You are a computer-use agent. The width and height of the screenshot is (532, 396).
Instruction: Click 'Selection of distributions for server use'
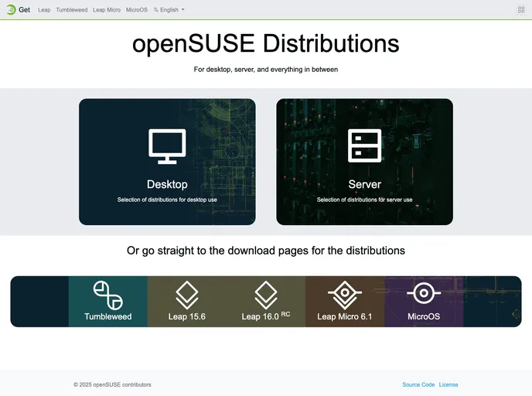click(365, 200)
